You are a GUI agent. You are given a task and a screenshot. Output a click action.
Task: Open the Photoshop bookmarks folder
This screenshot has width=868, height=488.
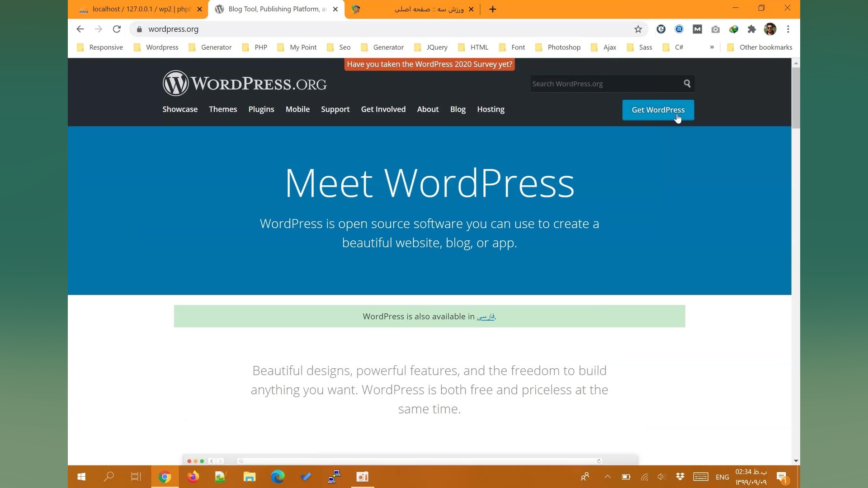(557, 47)
